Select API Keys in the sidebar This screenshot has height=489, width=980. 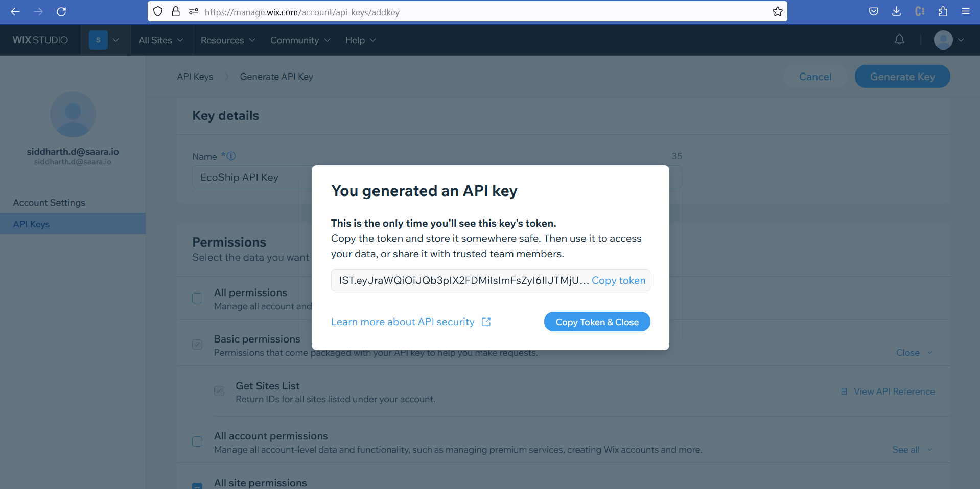pyautogui.click(x=73, y=224)
